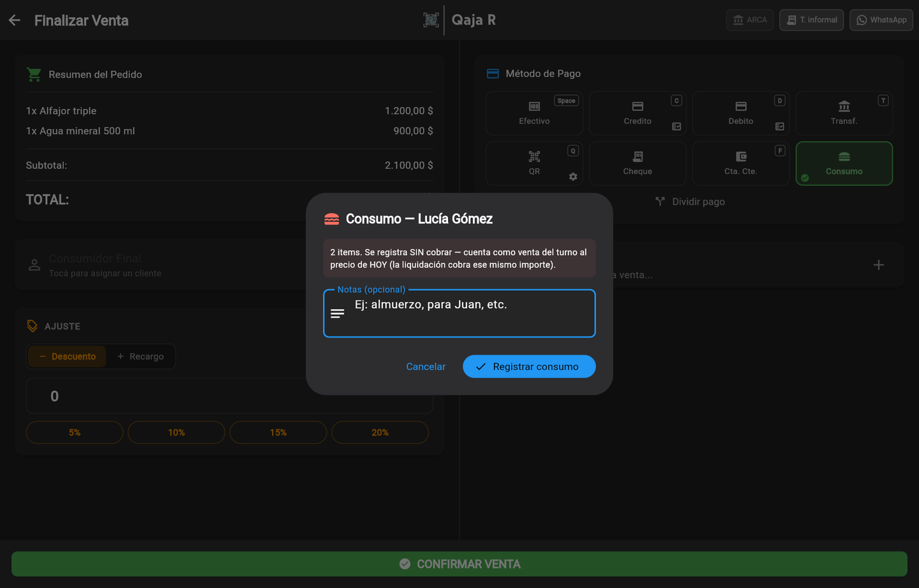The width and height of the screenshot is (919, 588).
Task: Click the notes lines icon in field
Action: (x=338, y=313)
